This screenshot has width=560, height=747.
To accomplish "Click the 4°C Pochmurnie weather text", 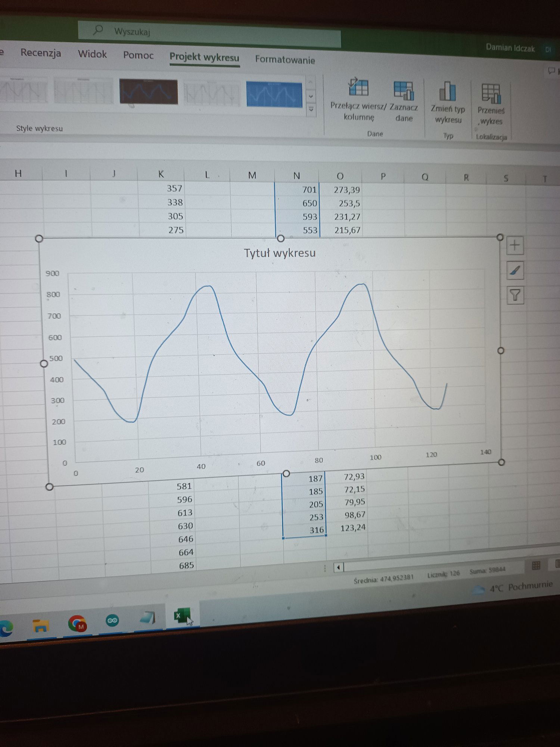I will pos(521,587).
